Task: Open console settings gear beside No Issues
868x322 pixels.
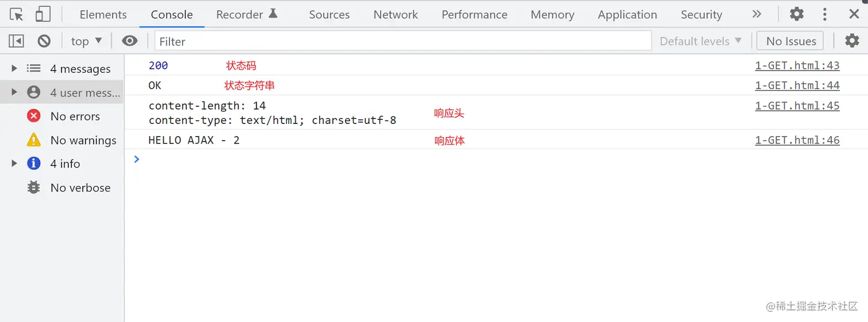Action: pyautogui.click(x=852, y=41)
